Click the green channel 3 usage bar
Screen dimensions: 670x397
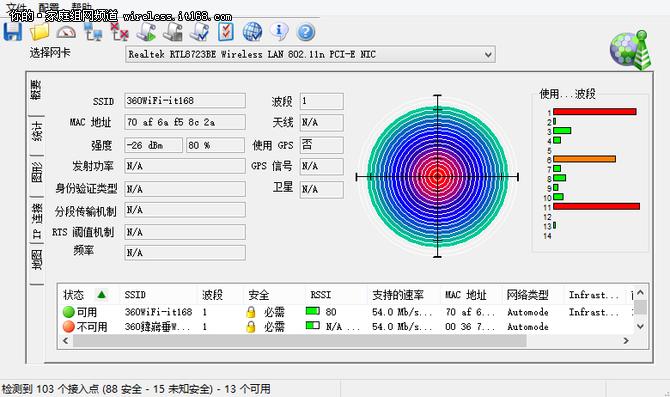[562, 130]
